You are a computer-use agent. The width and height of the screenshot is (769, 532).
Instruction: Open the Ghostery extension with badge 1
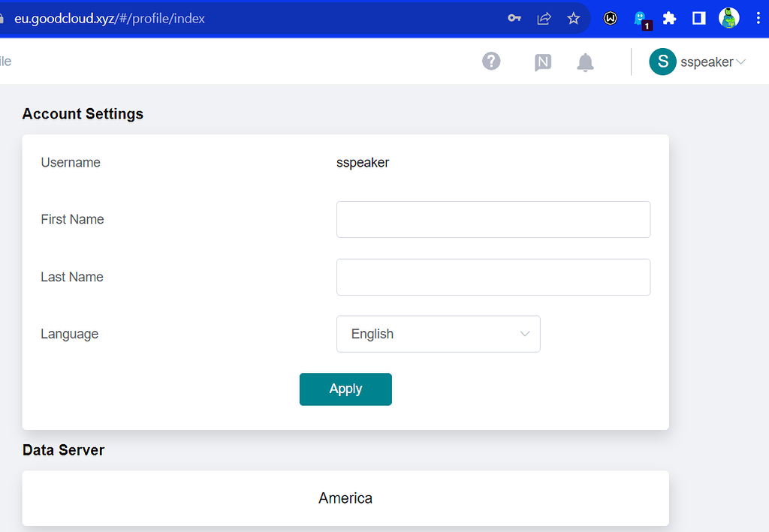point(641,20)
